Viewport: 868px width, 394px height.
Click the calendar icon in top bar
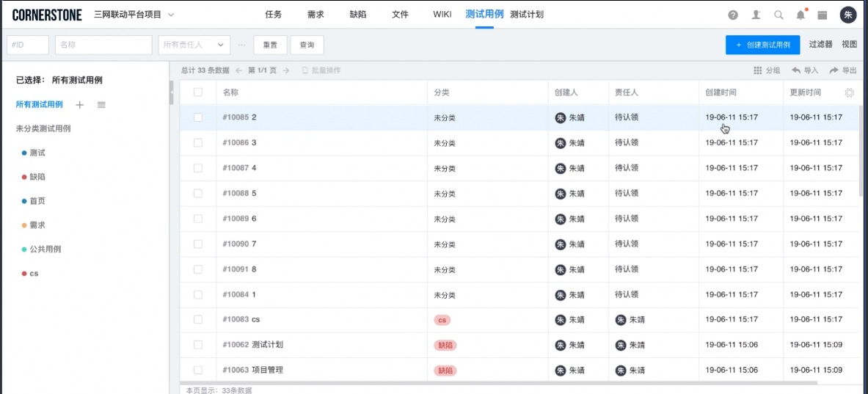pos(823,15)
